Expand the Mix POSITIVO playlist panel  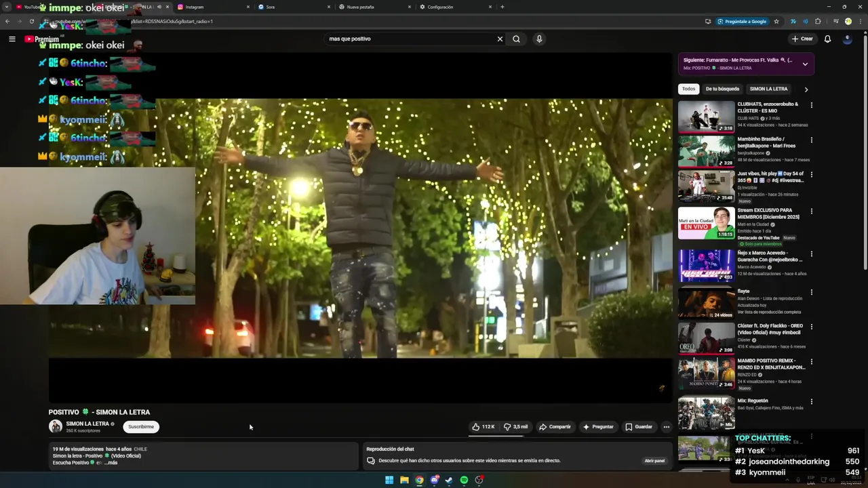pyautogui.click(x=805, y=64)
